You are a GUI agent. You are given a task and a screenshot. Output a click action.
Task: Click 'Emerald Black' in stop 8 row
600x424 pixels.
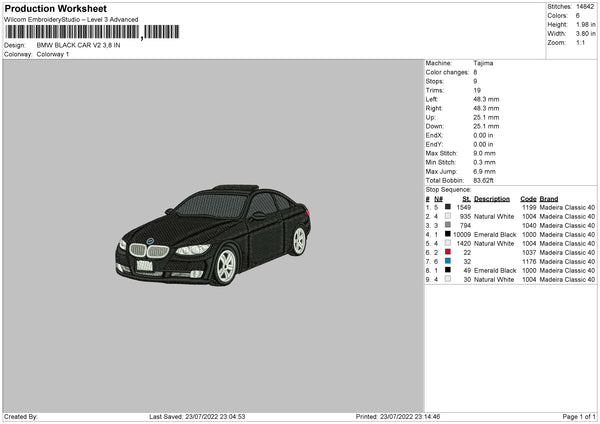tap(495, 271)
